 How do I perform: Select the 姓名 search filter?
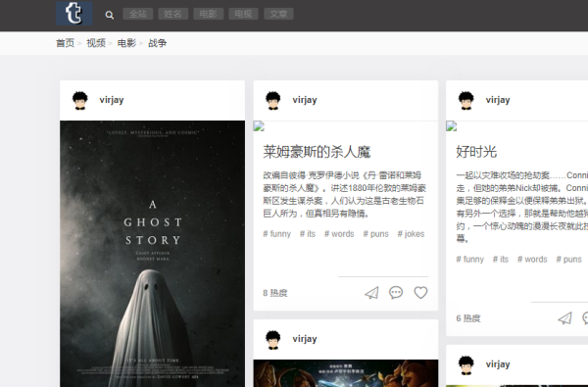(x=172, y=14)
